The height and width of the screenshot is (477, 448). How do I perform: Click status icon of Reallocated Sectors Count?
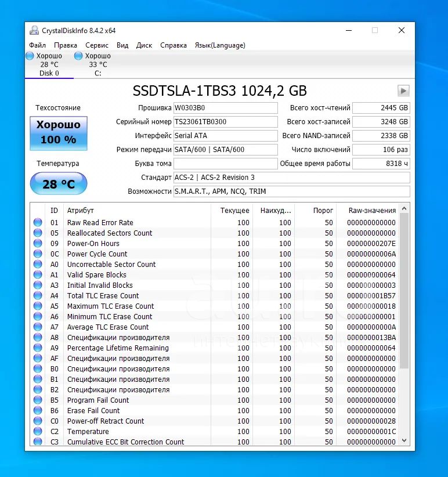pos(38,233)
